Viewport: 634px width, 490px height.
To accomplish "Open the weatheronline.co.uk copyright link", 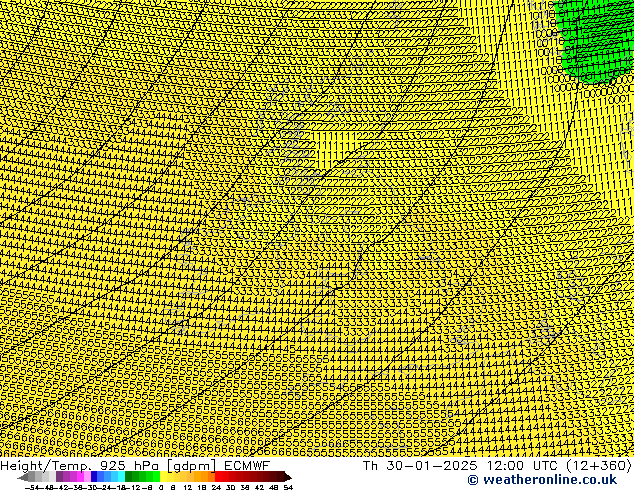I will (542, 480).
